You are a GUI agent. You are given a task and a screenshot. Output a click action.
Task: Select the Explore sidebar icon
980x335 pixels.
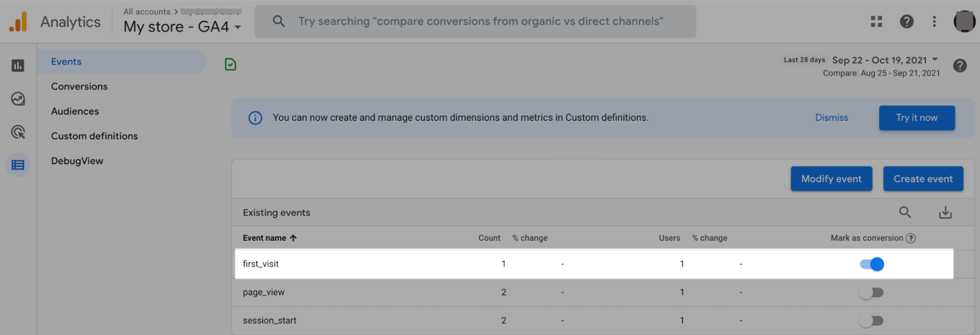tap(17, 99)
